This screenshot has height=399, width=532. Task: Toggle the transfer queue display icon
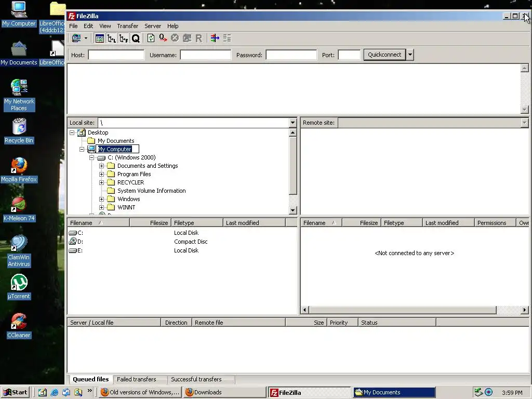click(x=136, y=38)
